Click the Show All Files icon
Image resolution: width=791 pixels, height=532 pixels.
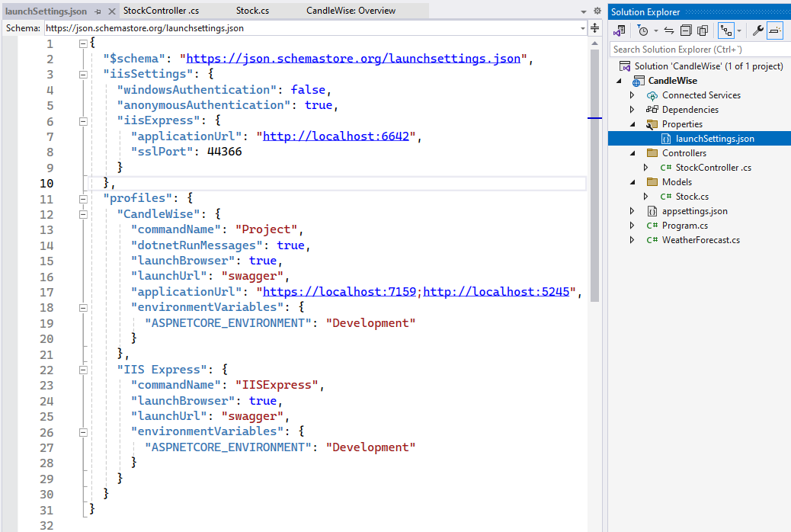703,30
